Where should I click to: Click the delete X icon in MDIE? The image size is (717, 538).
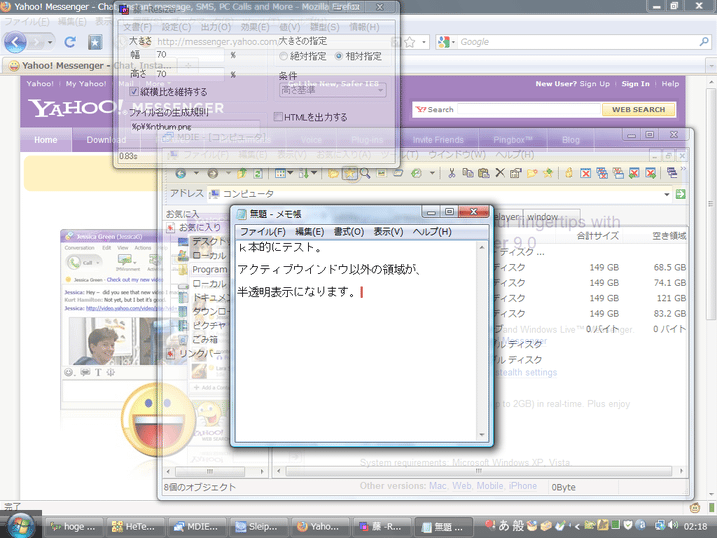click(500, 173)
